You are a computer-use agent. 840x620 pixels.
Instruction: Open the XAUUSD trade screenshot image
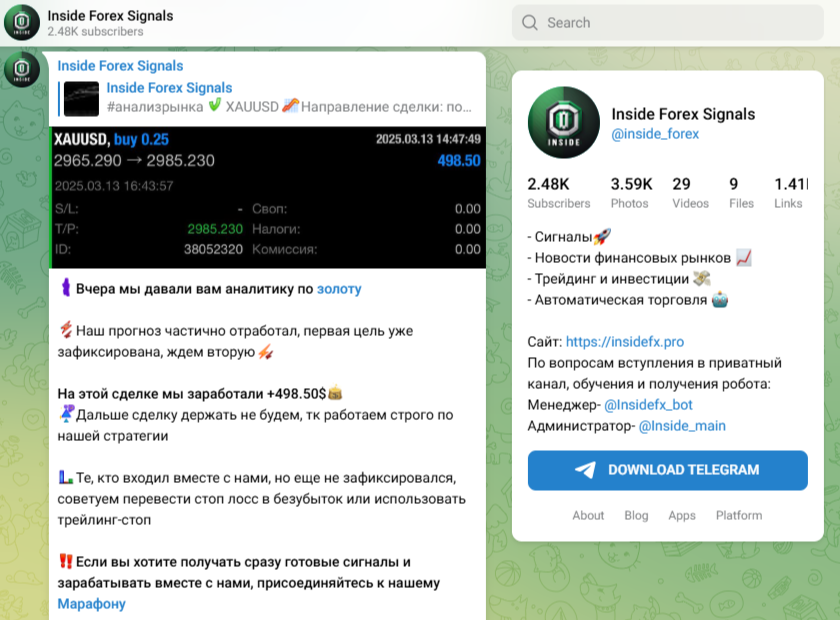[268, 197]
